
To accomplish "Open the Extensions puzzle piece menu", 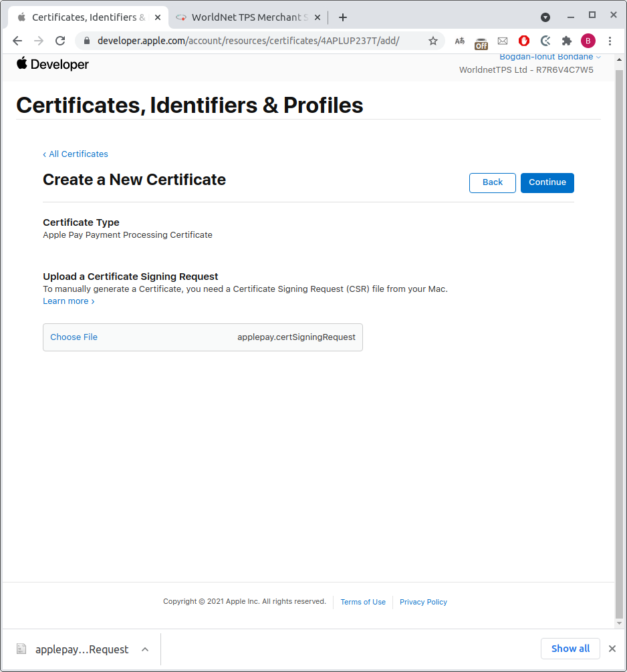I will (x=567, y=41).
